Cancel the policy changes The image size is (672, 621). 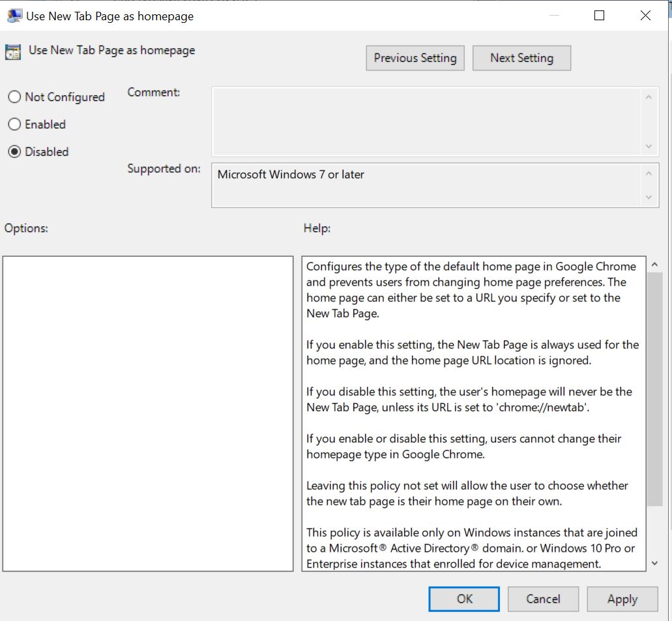coord(543,599)
